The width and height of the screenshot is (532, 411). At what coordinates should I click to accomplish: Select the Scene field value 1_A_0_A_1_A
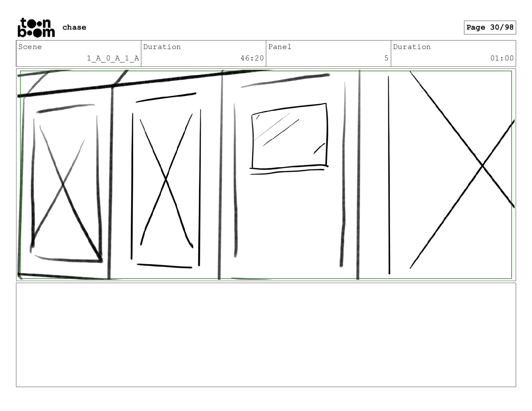pos(113,58)
